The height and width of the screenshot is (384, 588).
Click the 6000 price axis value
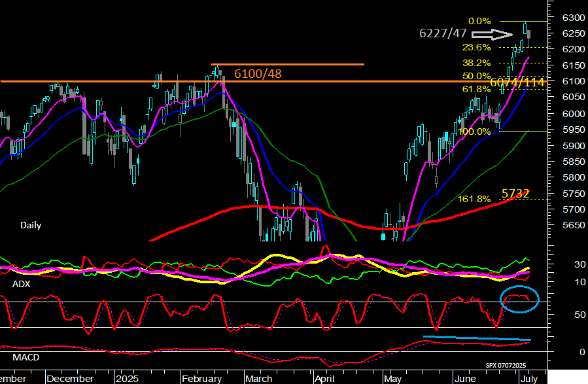tap(574, 114)
